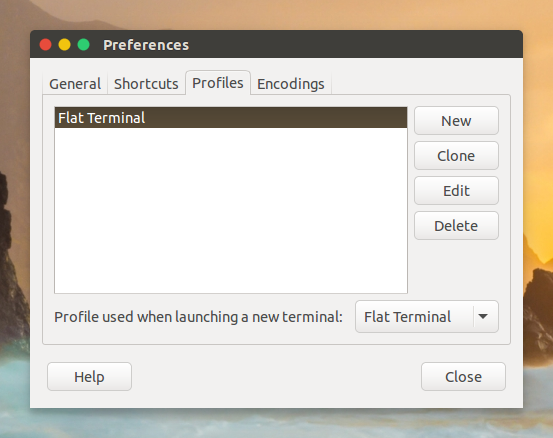Viewport: 553px width, 438px height.
Task: Open Help for the Preferences dialog
Action: point(89,377)
